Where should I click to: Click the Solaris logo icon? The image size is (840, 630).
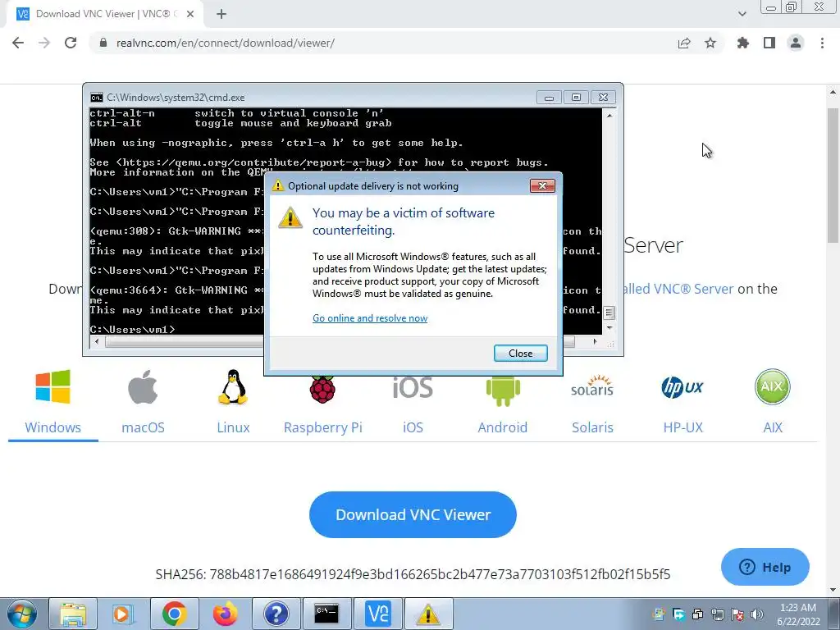click(x=592, y=386)
